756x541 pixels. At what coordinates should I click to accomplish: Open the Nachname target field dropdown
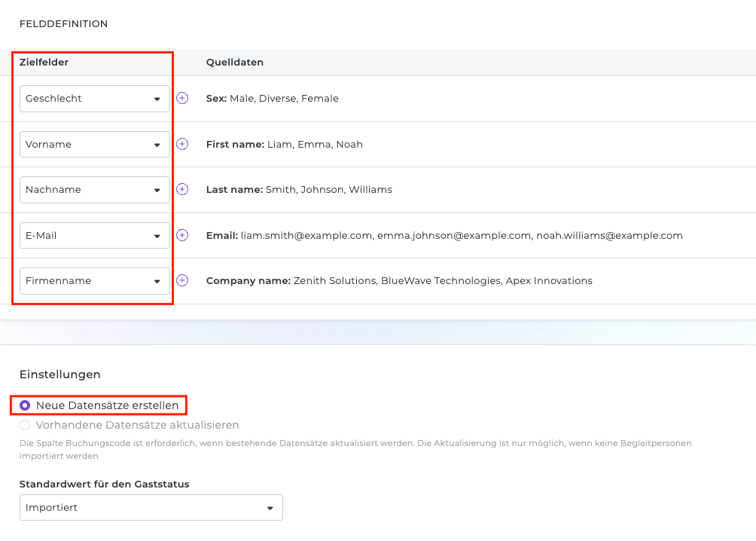(95, 190)
